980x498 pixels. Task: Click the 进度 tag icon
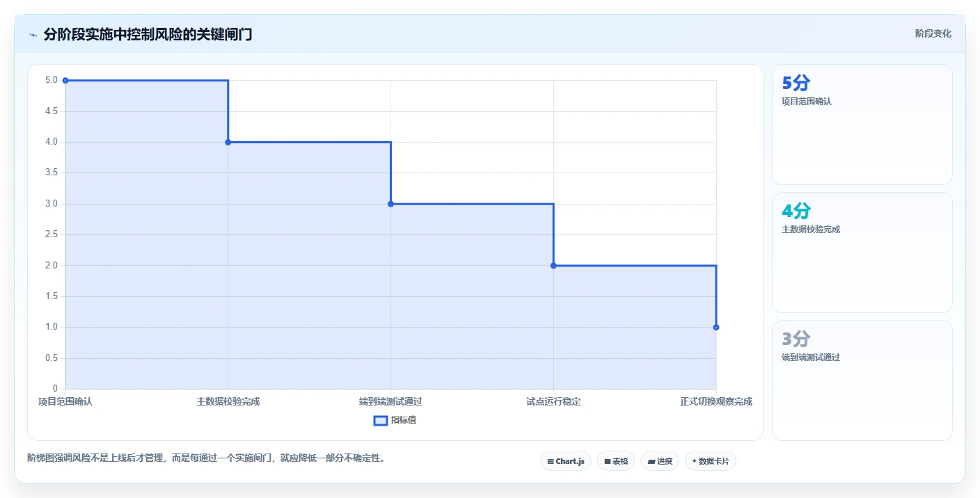coord(651,461)
